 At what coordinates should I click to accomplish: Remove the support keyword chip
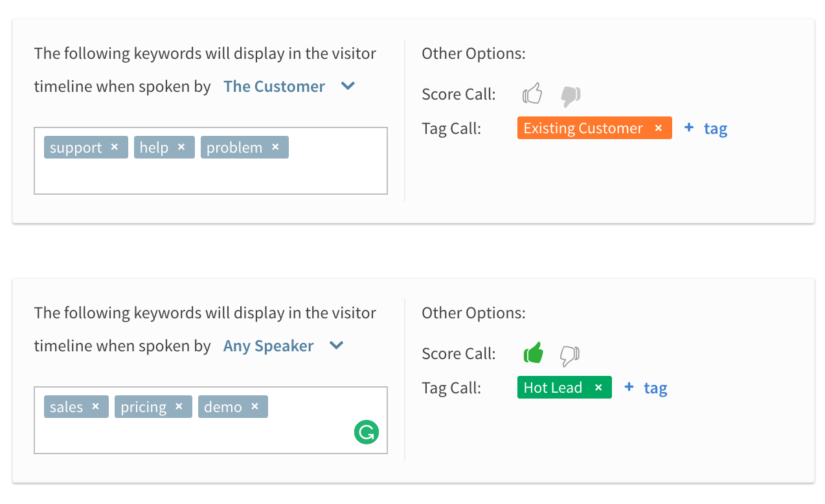[x=114, y=147]
